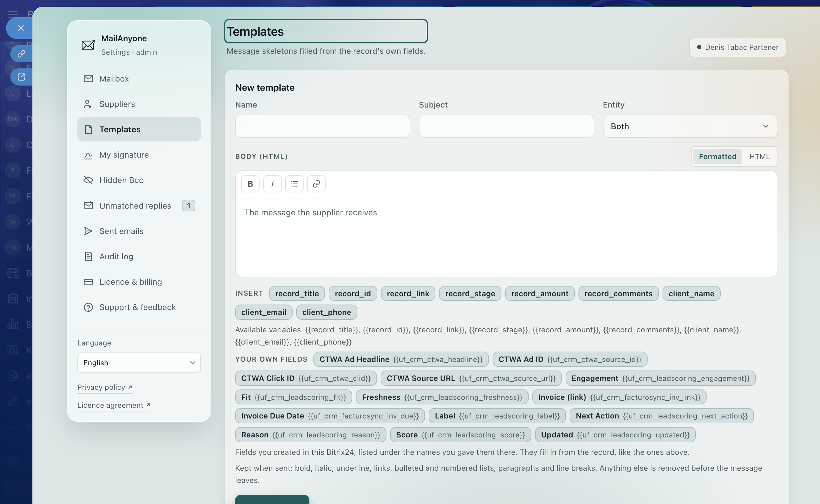Insert a hyperlink in the body
The height and width of the screenshot is (504, 820).
[x=316, y=184]
